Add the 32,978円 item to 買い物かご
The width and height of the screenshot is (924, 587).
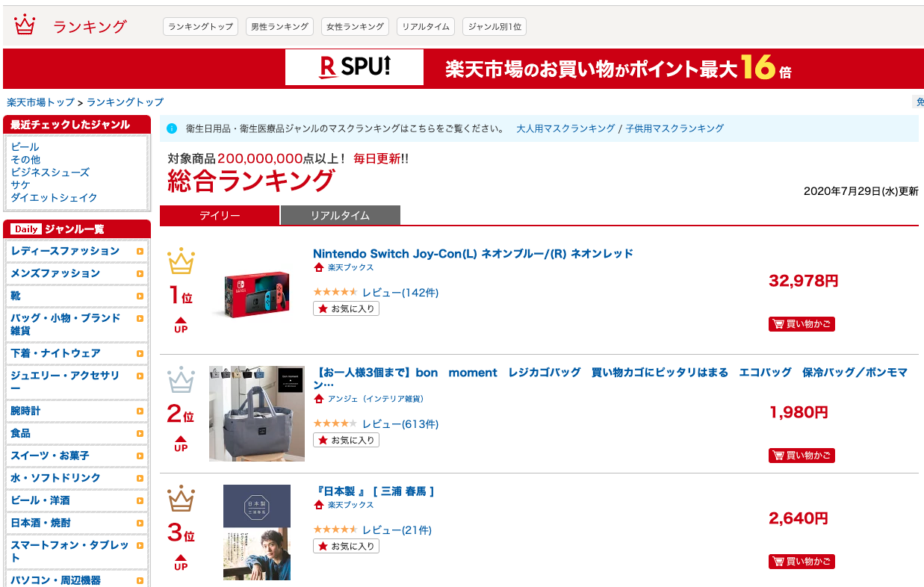[801, 324]
